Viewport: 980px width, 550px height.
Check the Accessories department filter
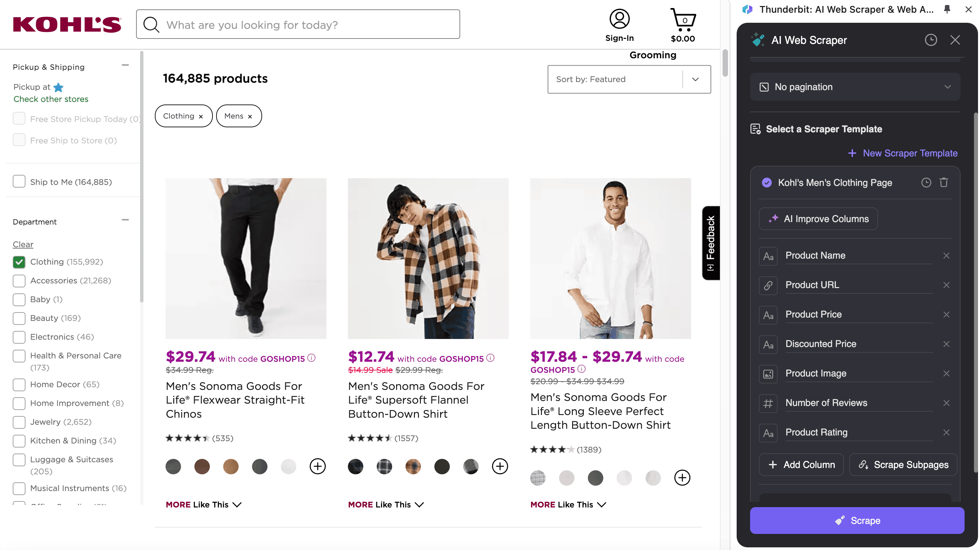[x=19, y=281]
